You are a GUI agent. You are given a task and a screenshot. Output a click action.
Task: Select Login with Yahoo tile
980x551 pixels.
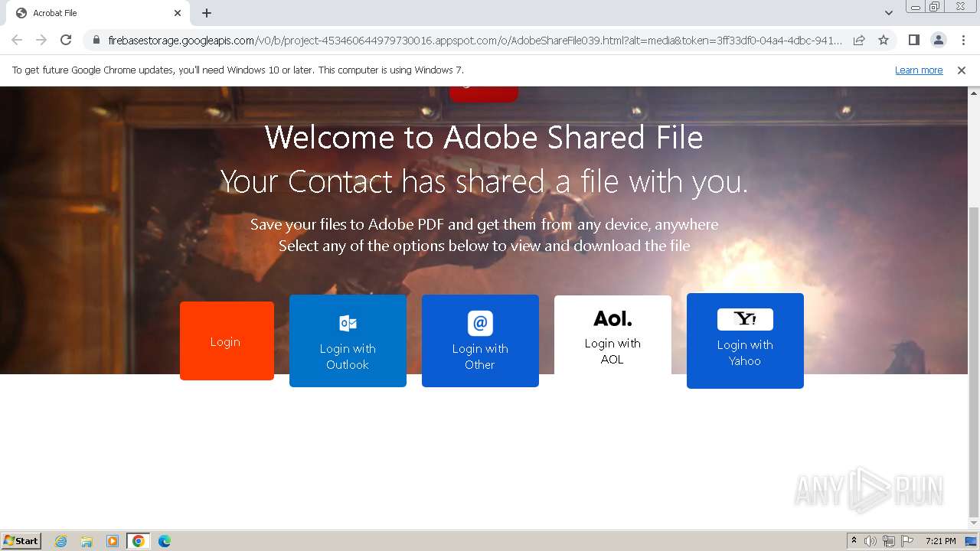pos(745,341)
